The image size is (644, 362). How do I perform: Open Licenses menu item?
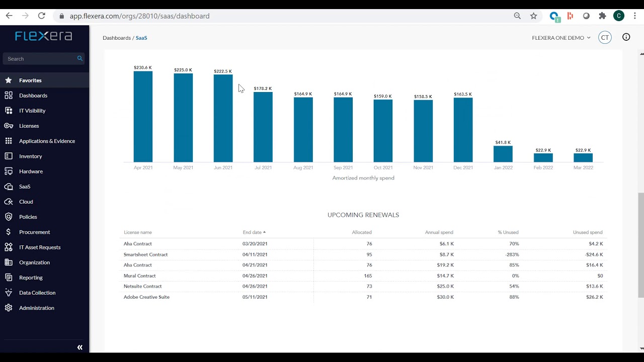tap(29, 126)
